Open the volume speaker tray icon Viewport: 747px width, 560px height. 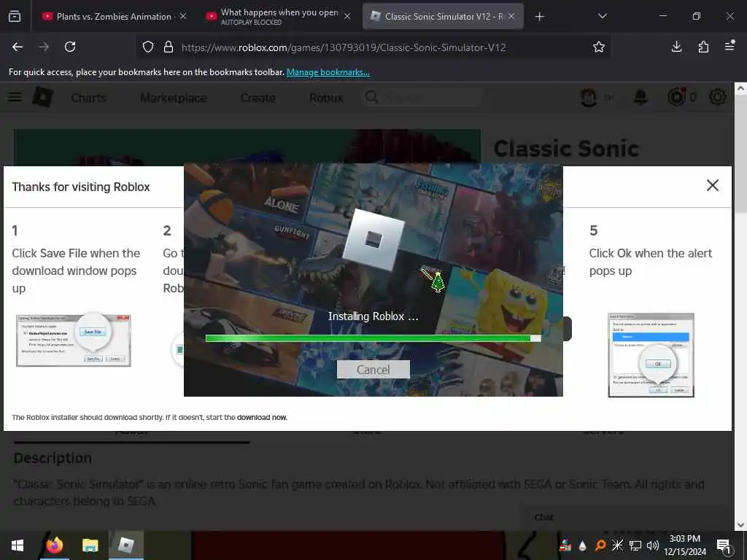tap(653, 545)
